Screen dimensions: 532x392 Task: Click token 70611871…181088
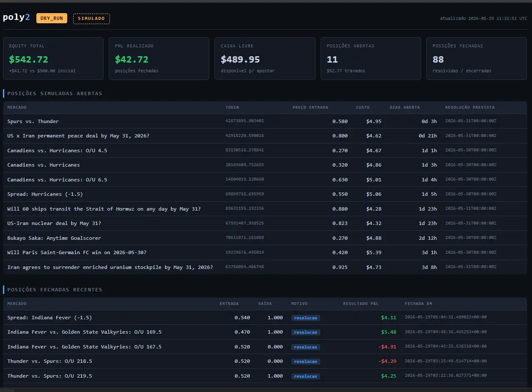click(x=244, y=238)
